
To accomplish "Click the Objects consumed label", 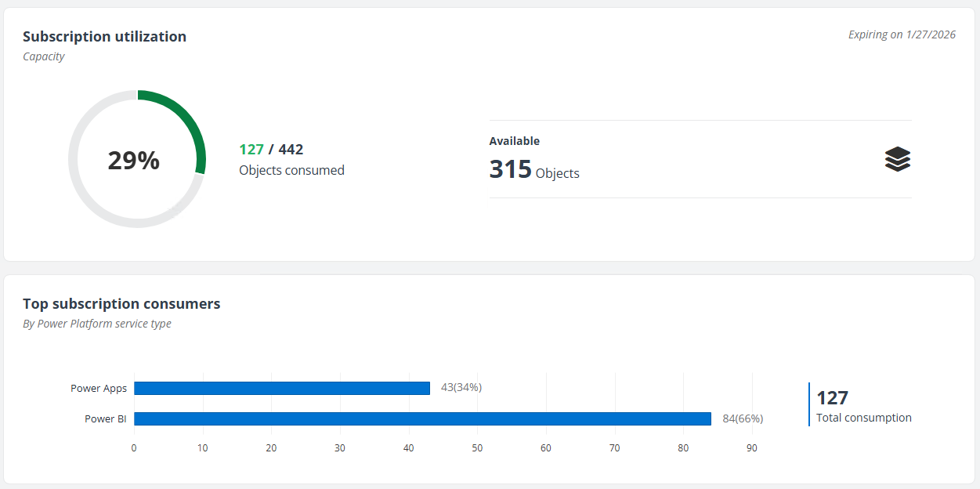I will 291,170.
